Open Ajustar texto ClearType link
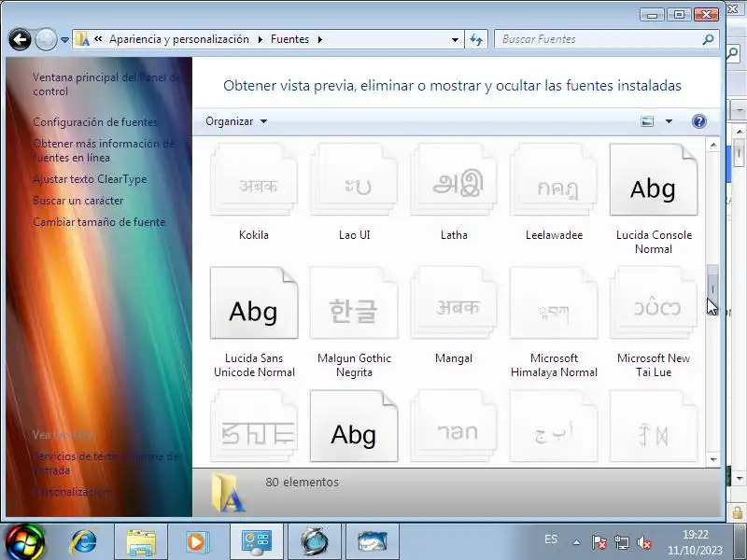Screen dimensions: 747x560 point(90,179)
